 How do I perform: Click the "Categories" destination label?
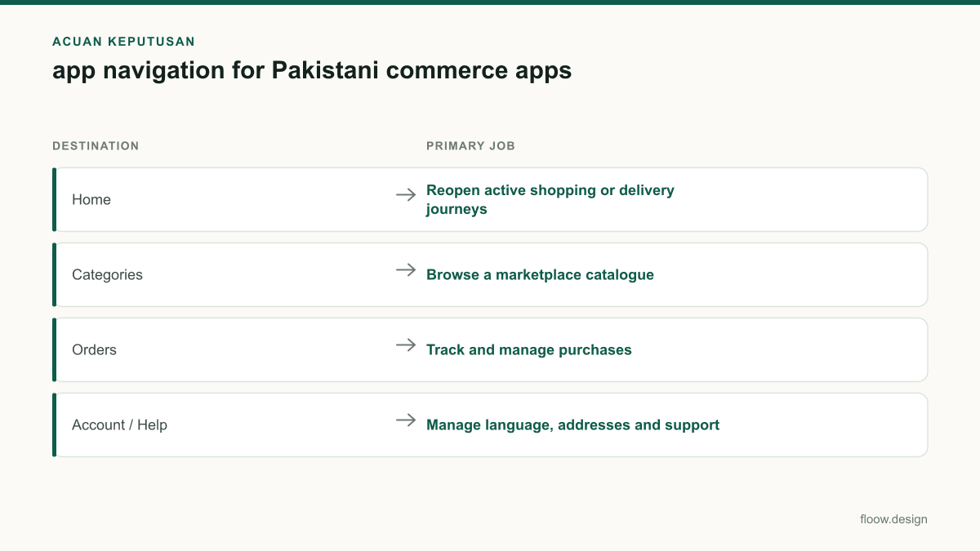[107, 275]
